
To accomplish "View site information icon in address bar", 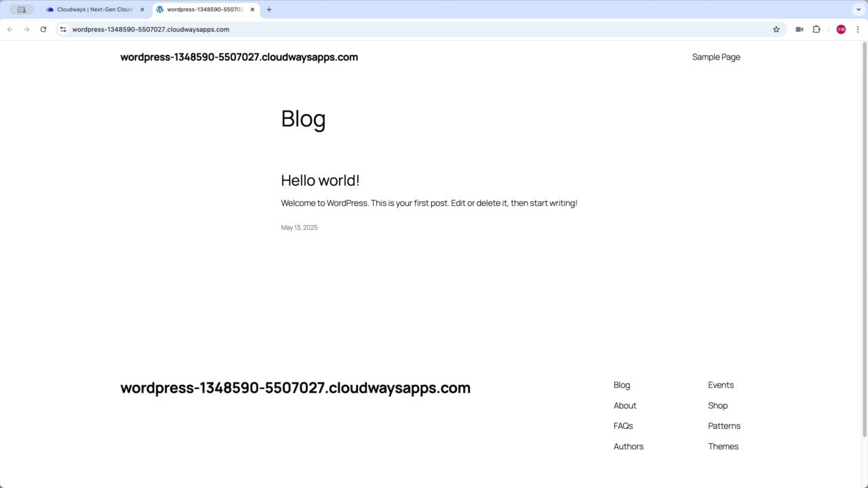I will click(x=63, y=29).
